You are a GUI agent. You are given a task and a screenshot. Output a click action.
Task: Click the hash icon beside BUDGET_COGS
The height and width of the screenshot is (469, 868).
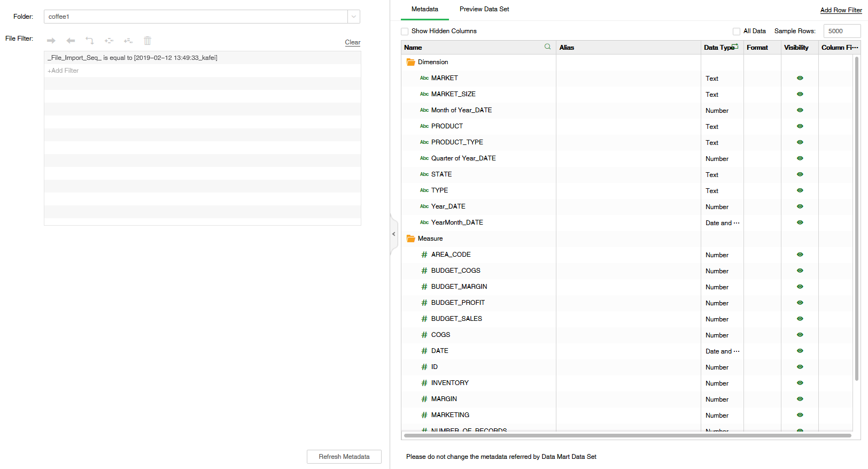(424, 271)
